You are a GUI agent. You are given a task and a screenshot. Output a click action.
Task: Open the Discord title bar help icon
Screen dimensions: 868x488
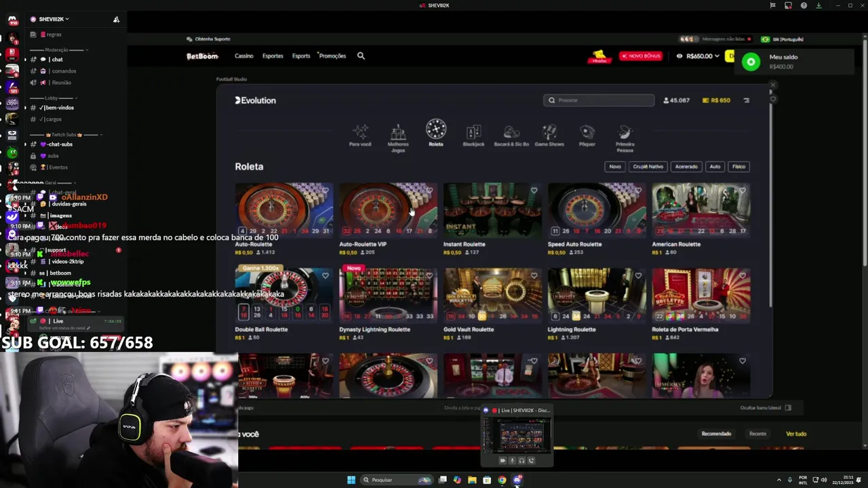pyautogui.click(x=804, y=5)
